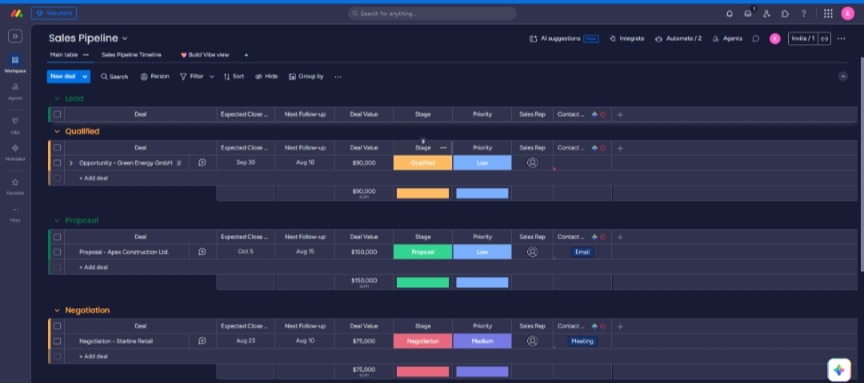Click the See plans button
The height and width of the screenshot is (383, 864).
coord(54,13)
